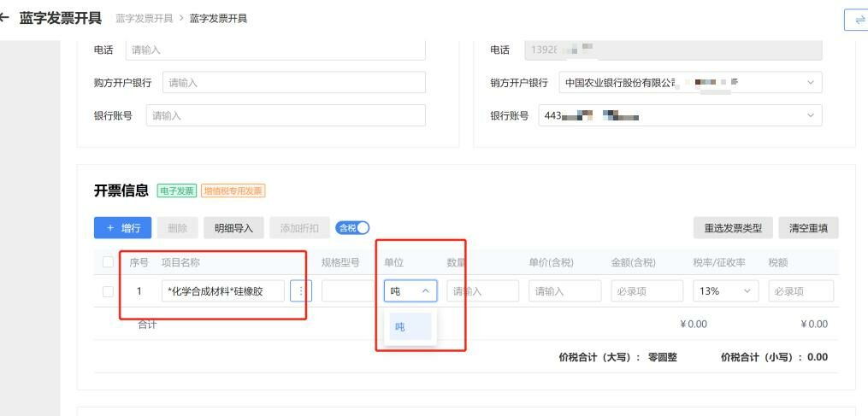The height and width of the screenshot is (416, 868).
Task: Click the three-dot icon beside 项目名称 field
Action: click(301, 291)
